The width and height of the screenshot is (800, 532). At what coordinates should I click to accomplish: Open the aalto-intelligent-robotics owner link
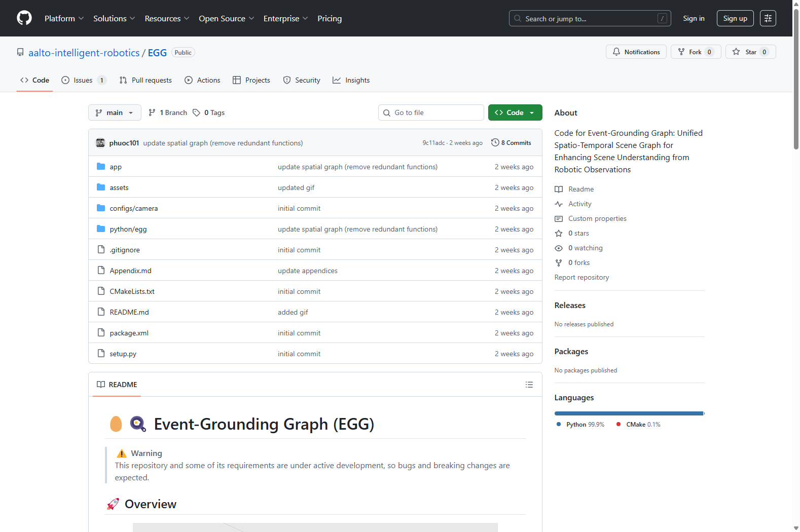(84, 53)
